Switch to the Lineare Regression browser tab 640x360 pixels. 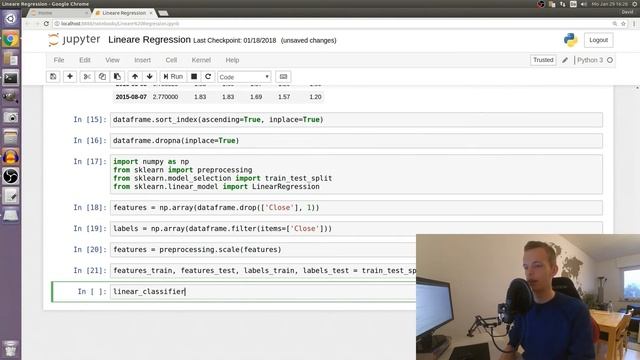point(123,13)
